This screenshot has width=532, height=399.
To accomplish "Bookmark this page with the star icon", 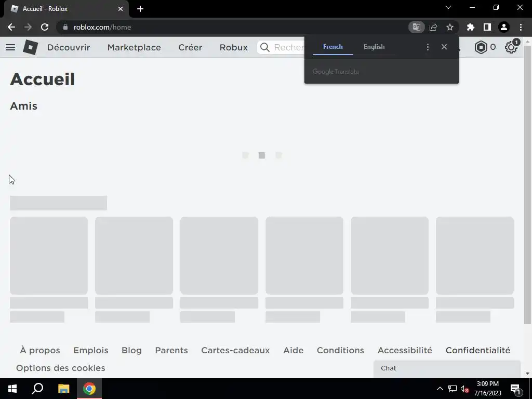I will [450, 27].
